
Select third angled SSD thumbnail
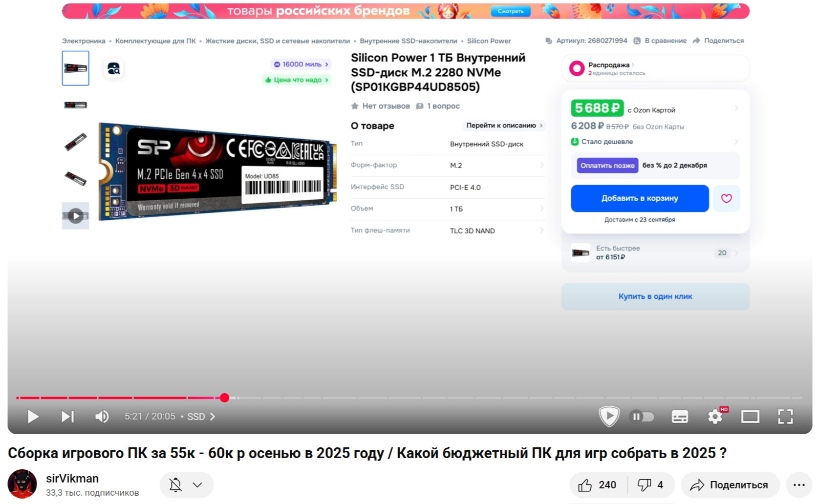75,142
